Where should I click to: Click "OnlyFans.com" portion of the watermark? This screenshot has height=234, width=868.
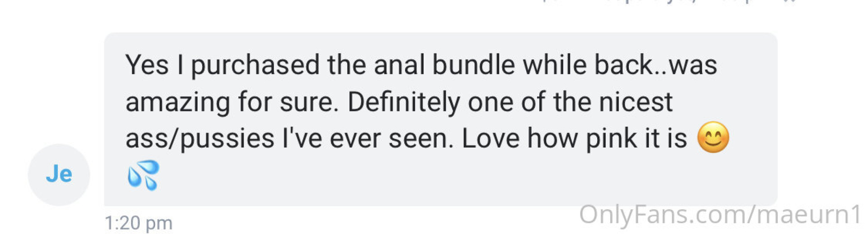click(x=662, y=214)
